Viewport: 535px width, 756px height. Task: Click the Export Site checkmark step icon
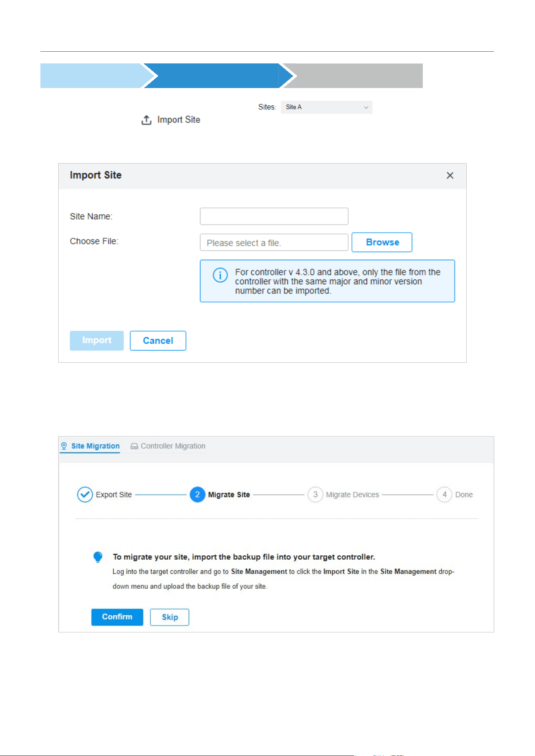click(85, 494)
